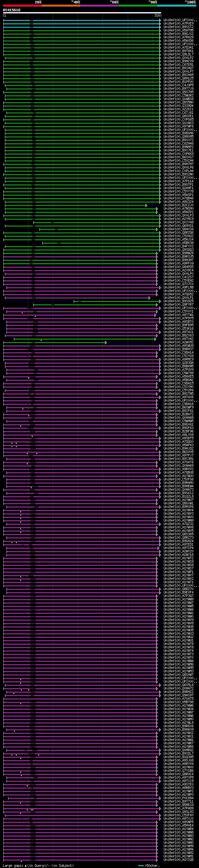
Task: Click hit label UniRef100_A5BK38
Action: click(x=178, y=243)
